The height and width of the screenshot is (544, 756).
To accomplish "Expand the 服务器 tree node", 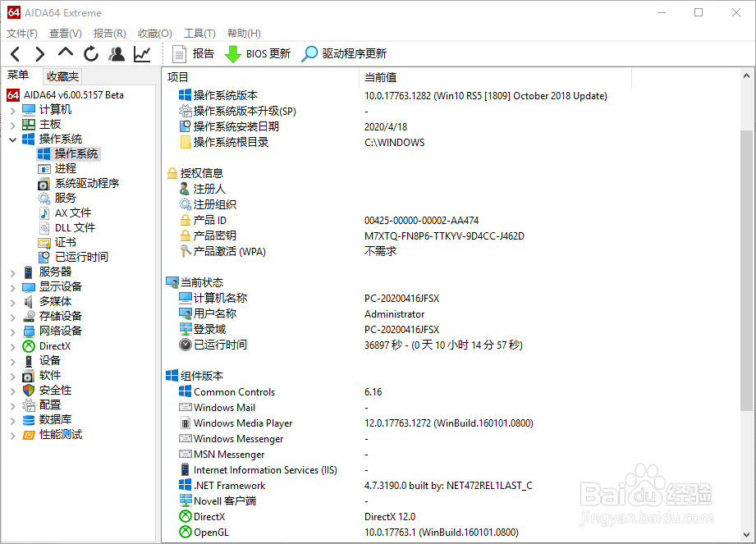I will (x=12, y=272).
